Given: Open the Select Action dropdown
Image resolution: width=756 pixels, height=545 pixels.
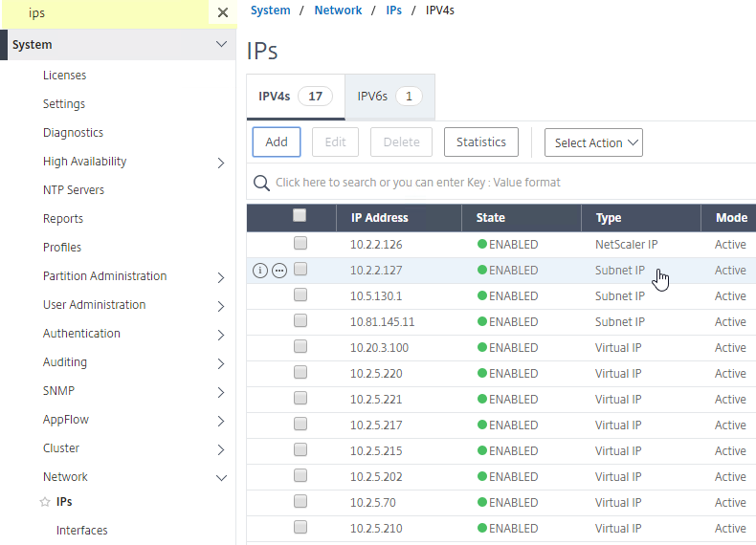Looking at the screenshot, I should pos(593,142).
